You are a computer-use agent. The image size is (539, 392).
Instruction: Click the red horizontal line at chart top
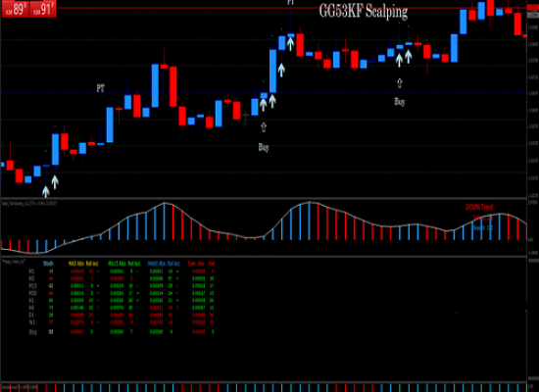point(264,8)
